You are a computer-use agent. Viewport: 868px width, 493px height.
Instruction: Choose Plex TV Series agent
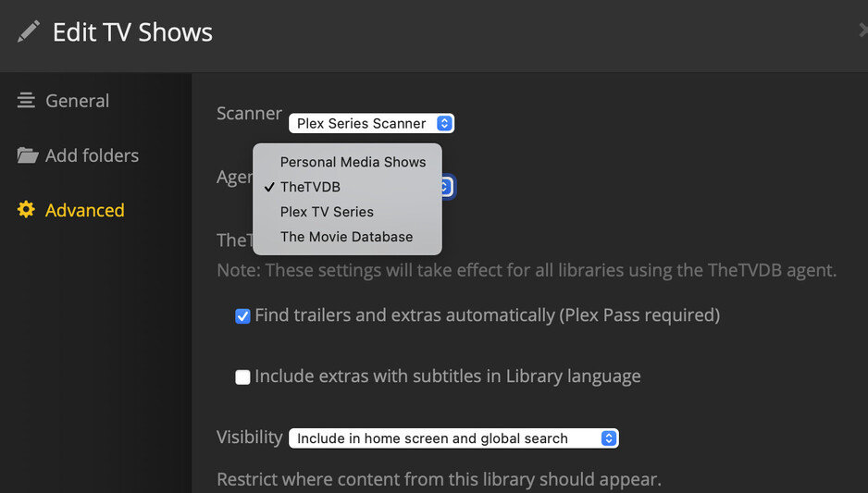347,212
